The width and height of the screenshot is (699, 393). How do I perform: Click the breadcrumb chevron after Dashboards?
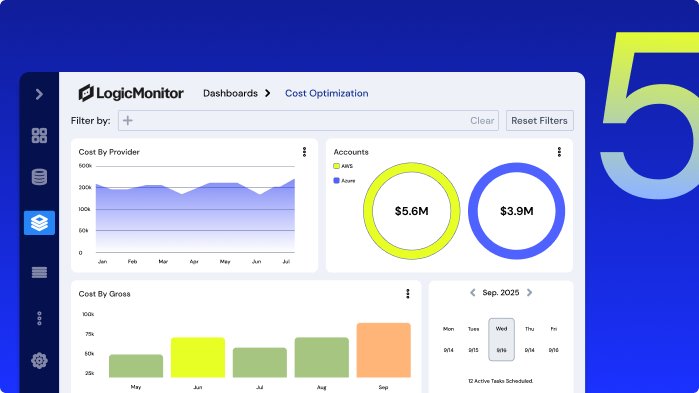click(267, 93)
